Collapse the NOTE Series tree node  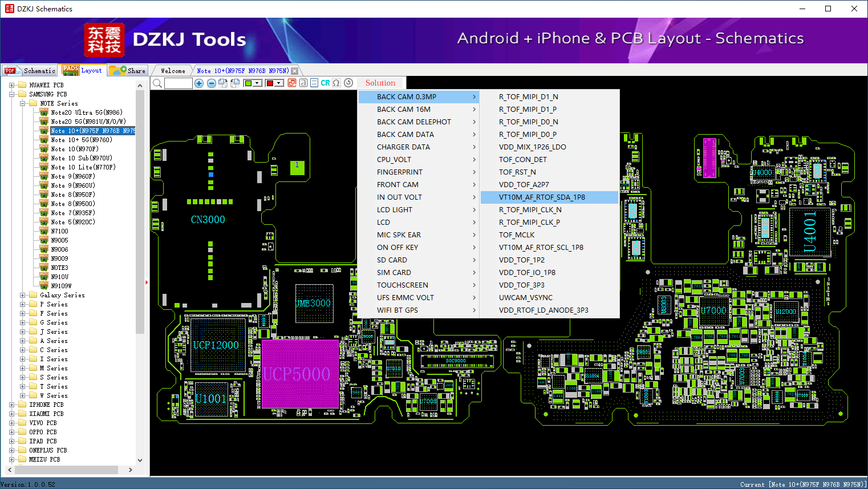coord(22,103)
